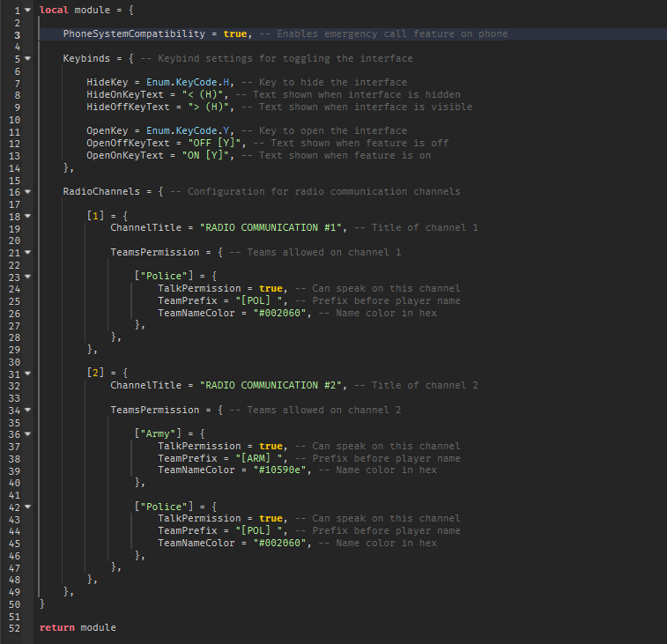Fold the RadioChannels block on line 16
Image resolution: width=667 pixels, height=644 pixels.
point(28,191)
